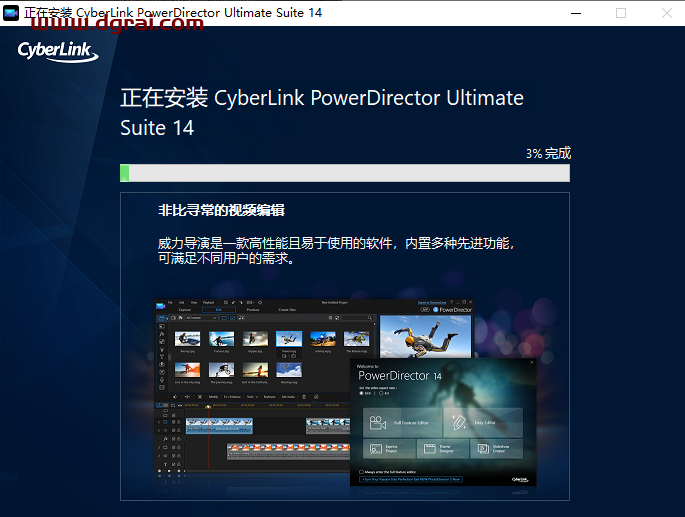Click the large "正在安装 CyberLink PowerDirector" heading

pos(322,112)
